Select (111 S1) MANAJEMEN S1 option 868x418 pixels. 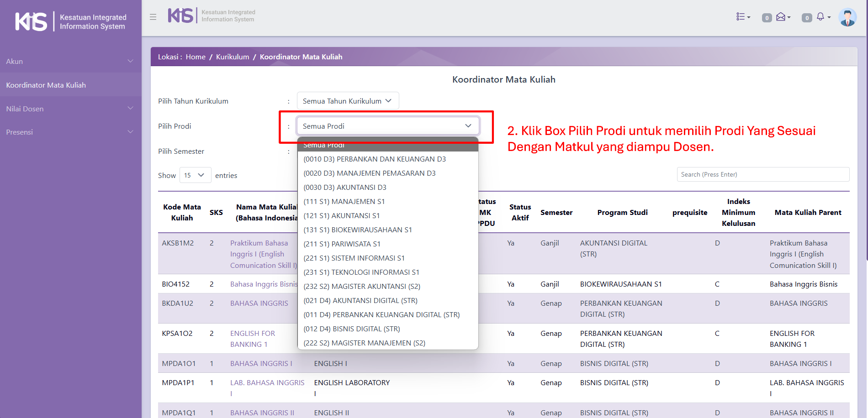click(x=344, y=201)
